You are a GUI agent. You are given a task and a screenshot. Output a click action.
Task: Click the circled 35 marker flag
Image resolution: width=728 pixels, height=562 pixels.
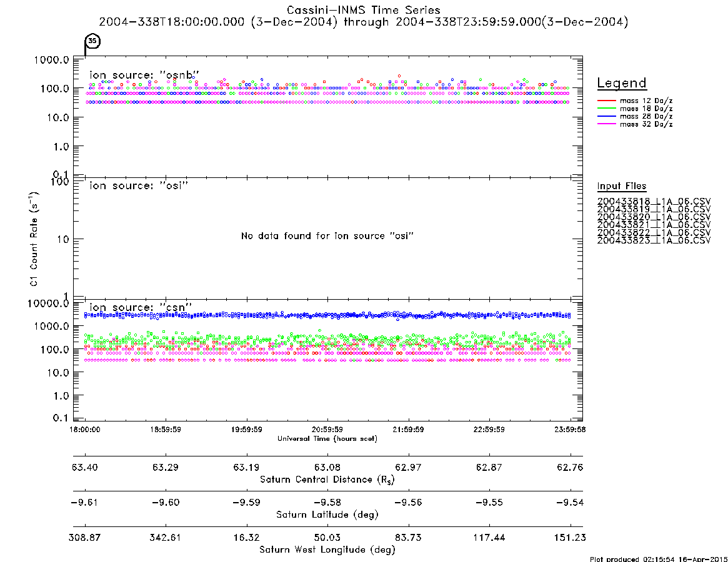point(93,41)
